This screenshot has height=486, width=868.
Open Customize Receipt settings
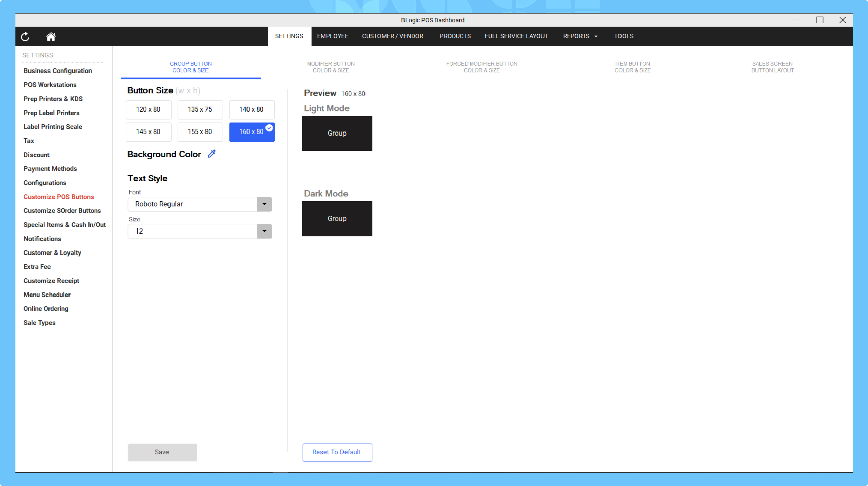(x=52, y=281)
